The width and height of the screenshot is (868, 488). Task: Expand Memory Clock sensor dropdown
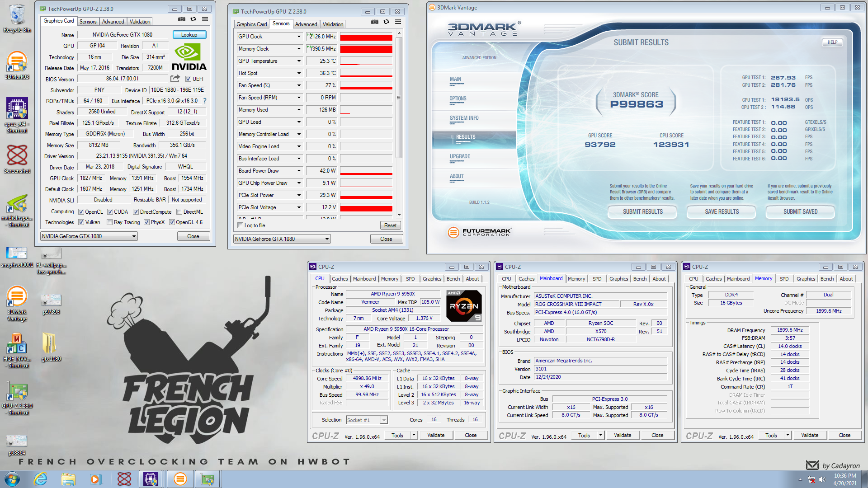click(299, 49)
